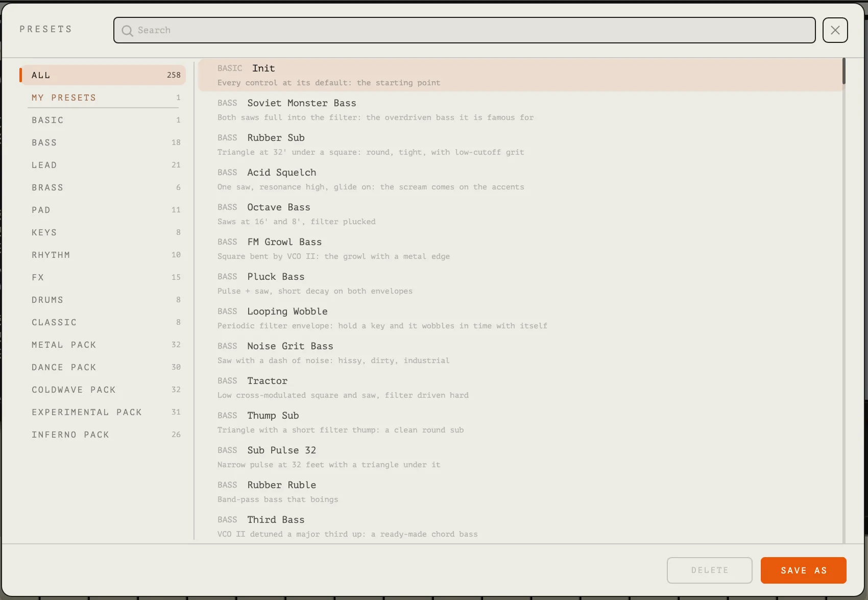868x600 pixels.
Task: Load the Noise Grit Bass preset
Action: pos(520,353)
